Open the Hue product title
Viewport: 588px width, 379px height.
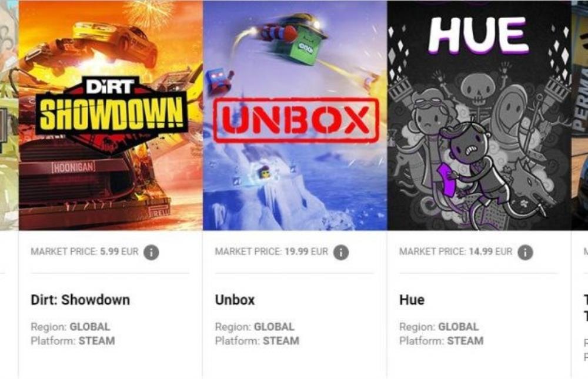(412, 300)
